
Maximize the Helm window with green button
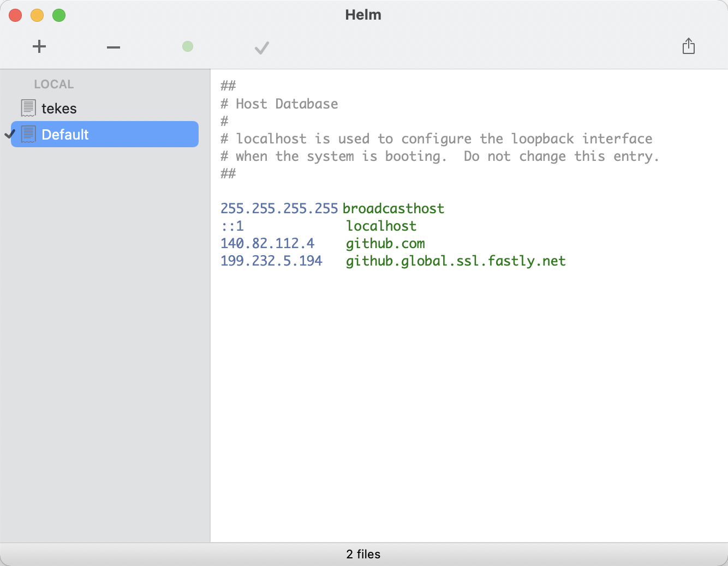(x=59, y=15)
